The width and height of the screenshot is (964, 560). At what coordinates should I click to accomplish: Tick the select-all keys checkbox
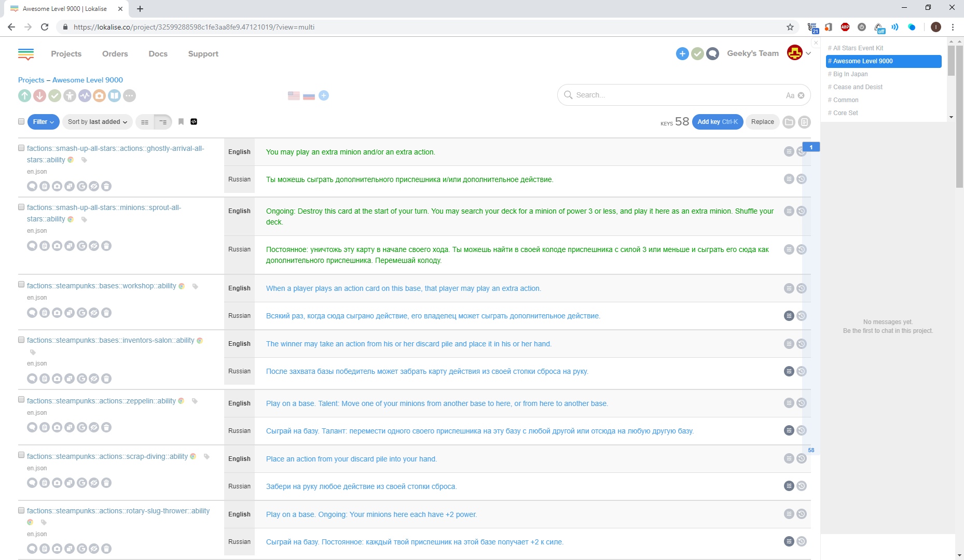[21, 121]
